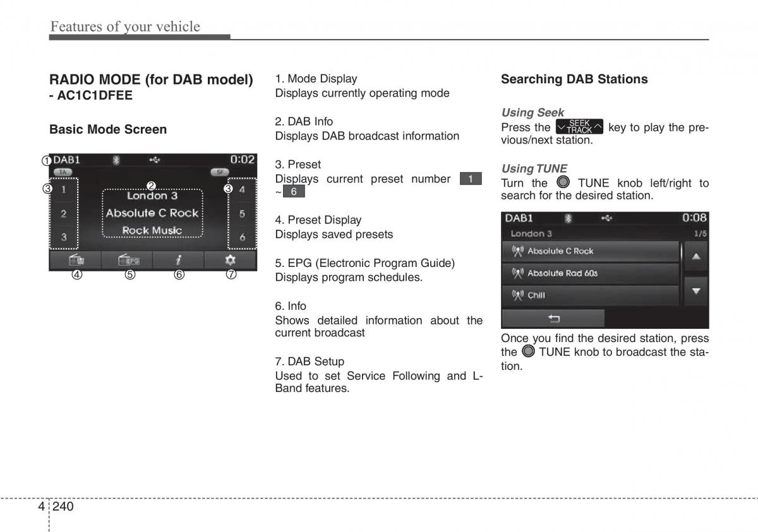The width and height of the screenshot is (758, 532).
Task: Click the TUNE knob icon in the last paragraph
Action: coord(529,352)
